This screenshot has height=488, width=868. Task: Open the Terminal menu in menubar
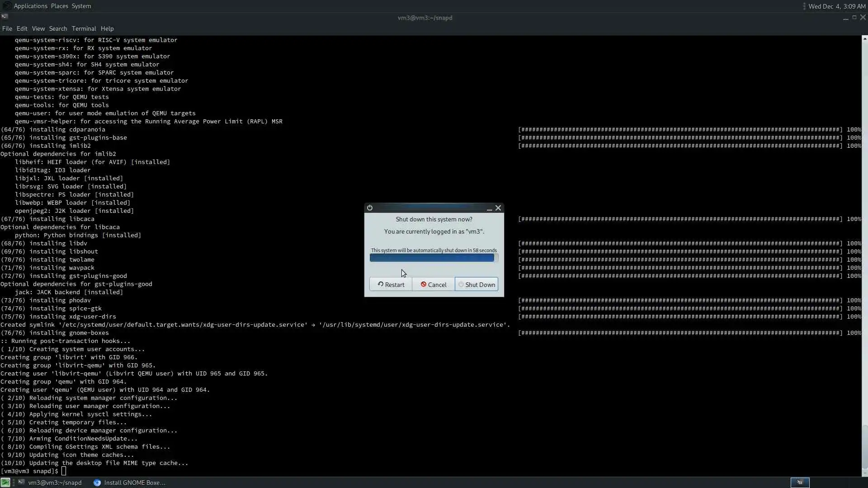coord(84,28)
